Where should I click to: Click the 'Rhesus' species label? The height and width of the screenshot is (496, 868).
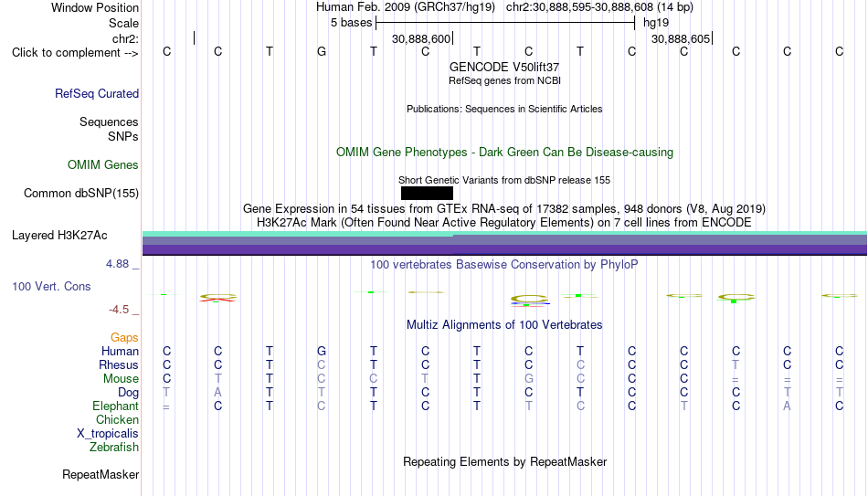point(119,364)
